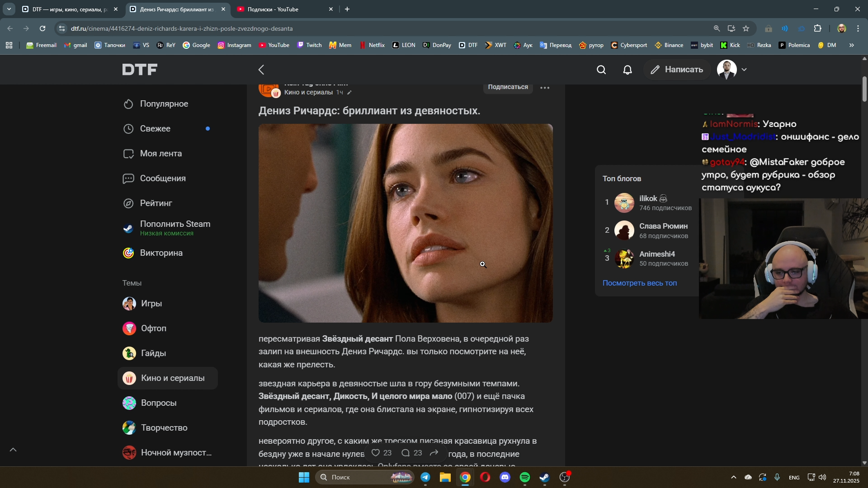Open the post's three-dots menu

pyautogui.click(x=545, y=88)
